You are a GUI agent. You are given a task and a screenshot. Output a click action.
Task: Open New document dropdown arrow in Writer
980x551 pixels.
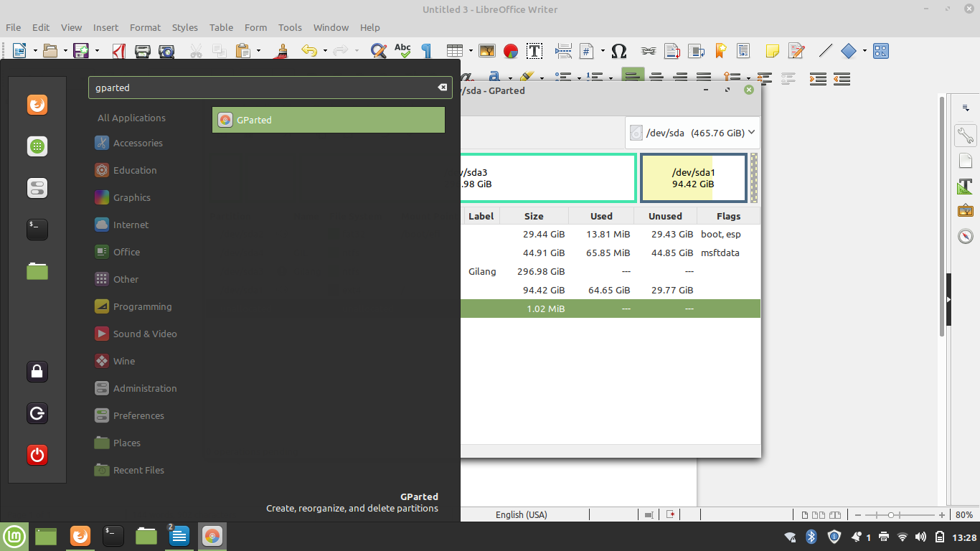click(x=35, y=51)
